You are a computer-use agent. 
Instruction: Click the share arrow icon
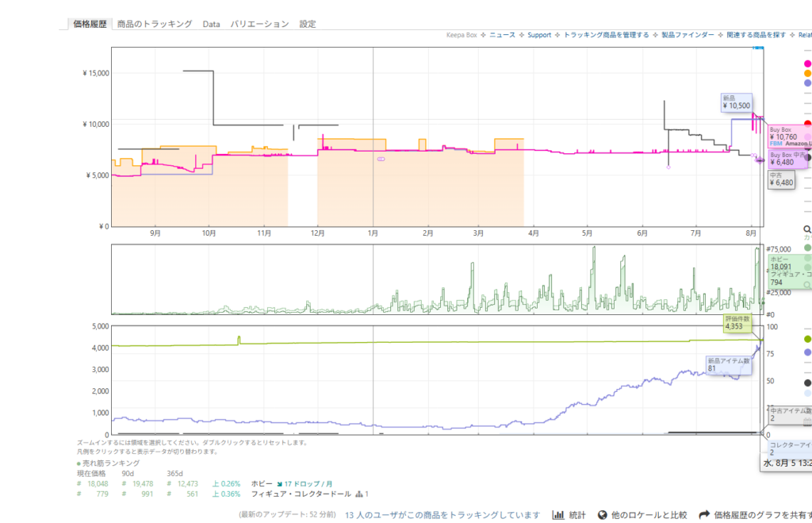pos(704,515)
